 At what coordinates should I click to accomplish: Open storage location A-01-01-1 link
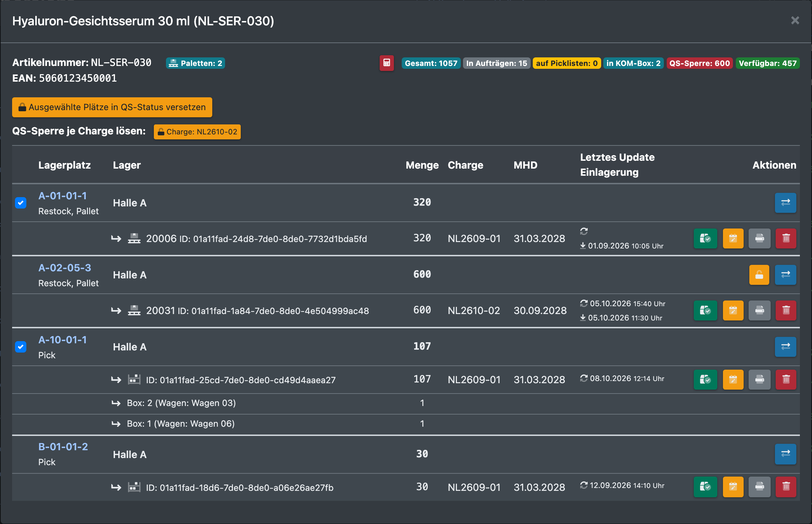pyautogui.click(x=63, y=196)
